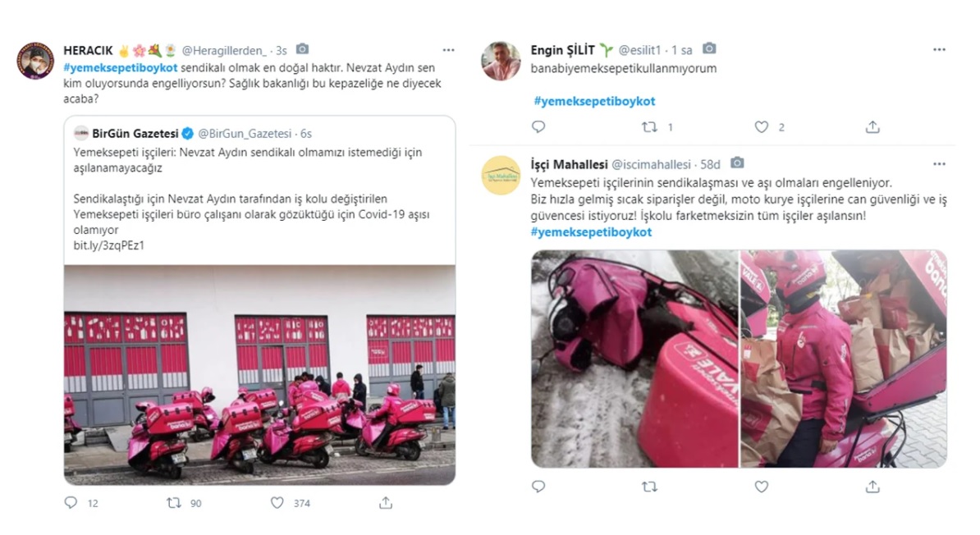The height and width of the screenshot is (535, 980).
Task: Open more options on İşçi Mahallesi tweet
Action: (939, 164)
